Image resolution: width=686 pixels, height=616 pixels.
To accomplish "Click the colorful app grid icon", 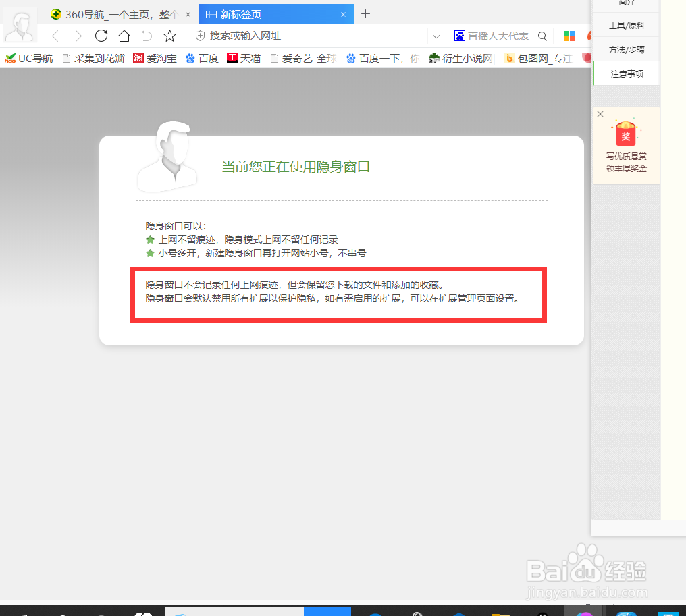I will pyautogui.click(x=569, y=36).
